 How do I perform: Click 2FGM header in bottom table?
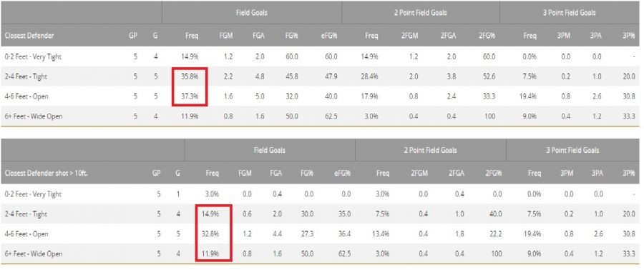pyautogui.click(x=419, y=174)
